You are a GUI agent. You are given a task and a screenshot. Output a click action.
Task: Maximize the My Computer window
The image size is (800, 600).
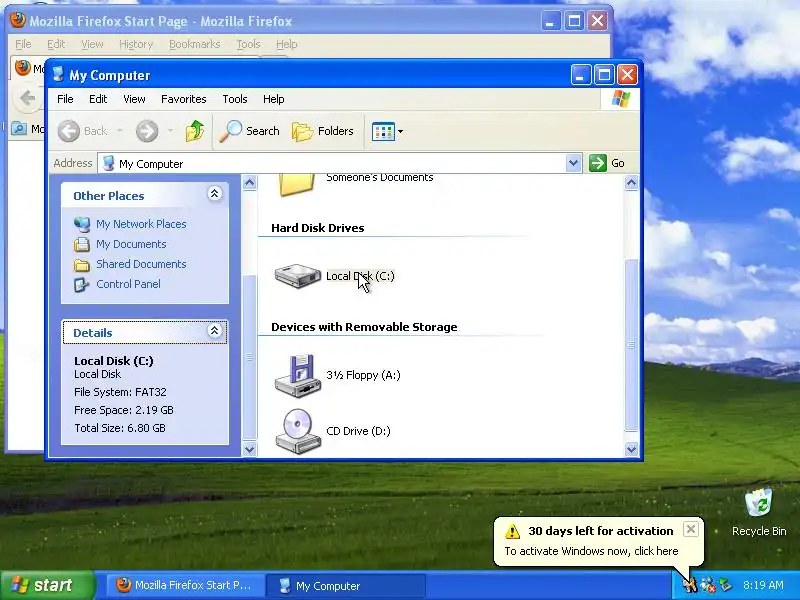tap(604, 75)
